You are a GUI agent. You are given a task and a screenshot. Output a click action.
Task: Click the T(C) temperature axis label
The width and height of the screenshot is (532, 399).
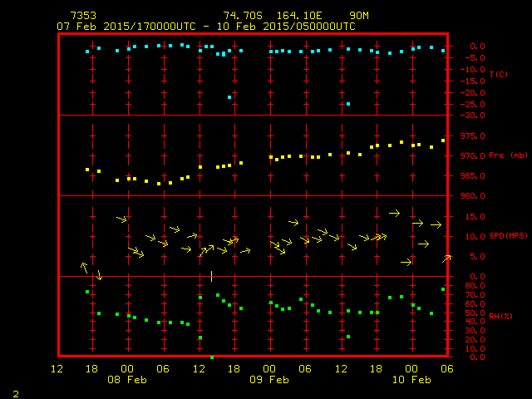499,75
